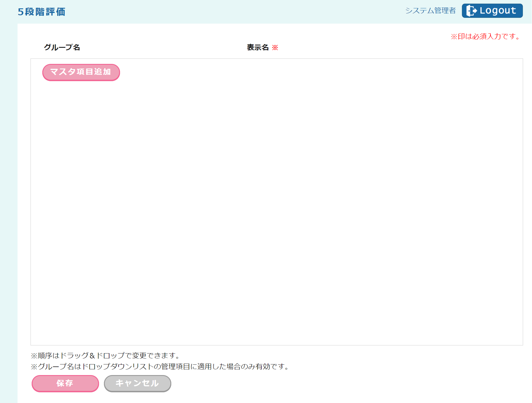Click the グループ名 dropdown list note text
Image resolution: width=532 pixels, height=403 pixels.
click(x=160, y=366)
